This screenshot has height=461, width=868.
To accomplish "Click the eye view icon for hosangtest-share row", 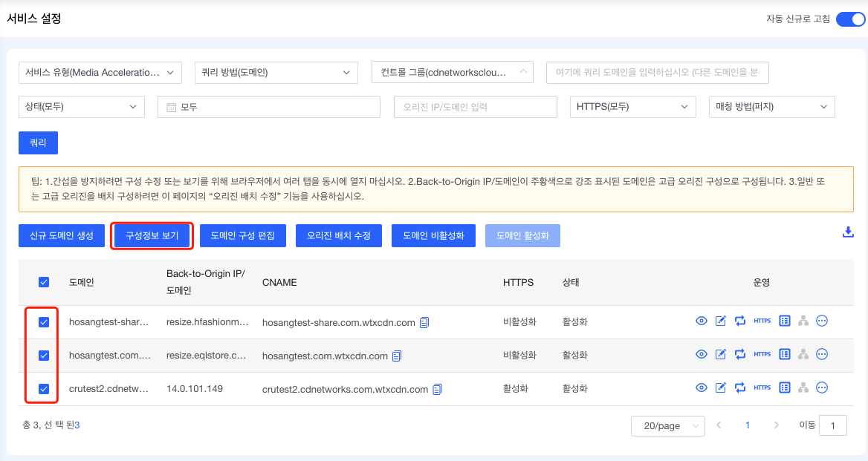I will point(701,321).
